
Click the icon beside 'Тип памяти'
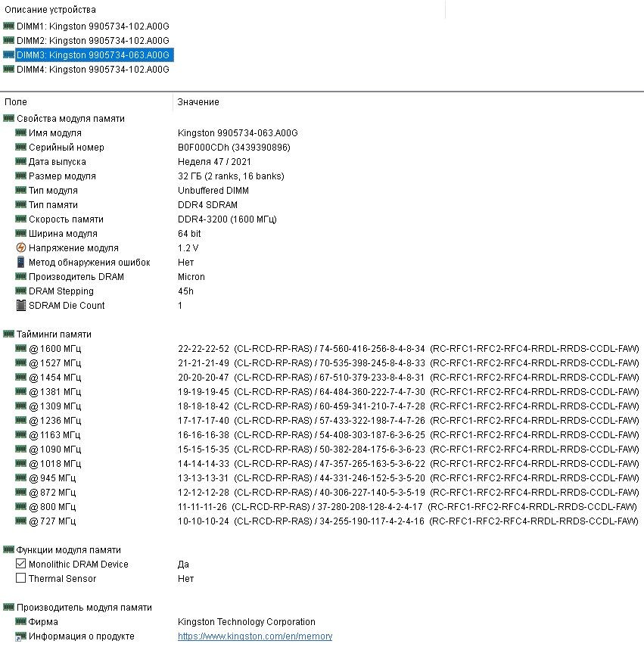pos(20,204)
